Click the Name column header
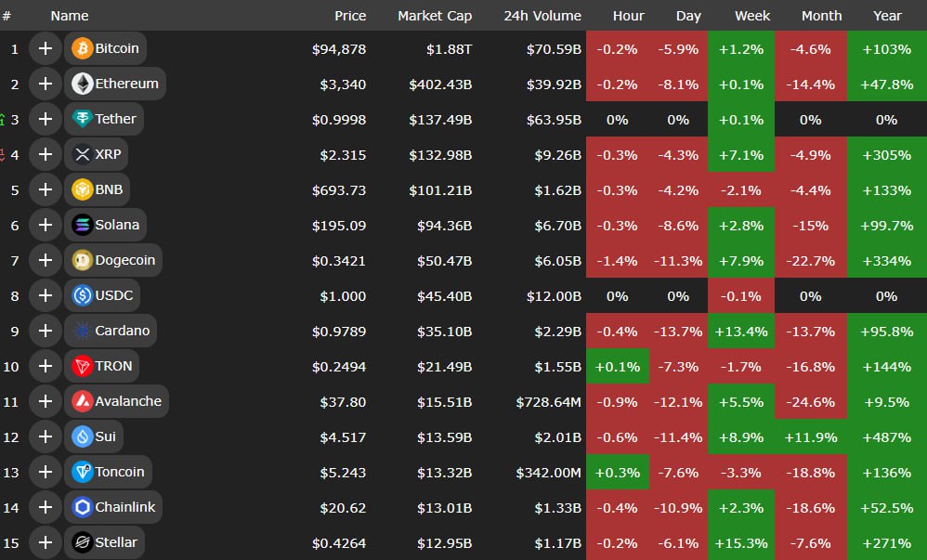Screen dimensions: 927x560 pos(70,16)
